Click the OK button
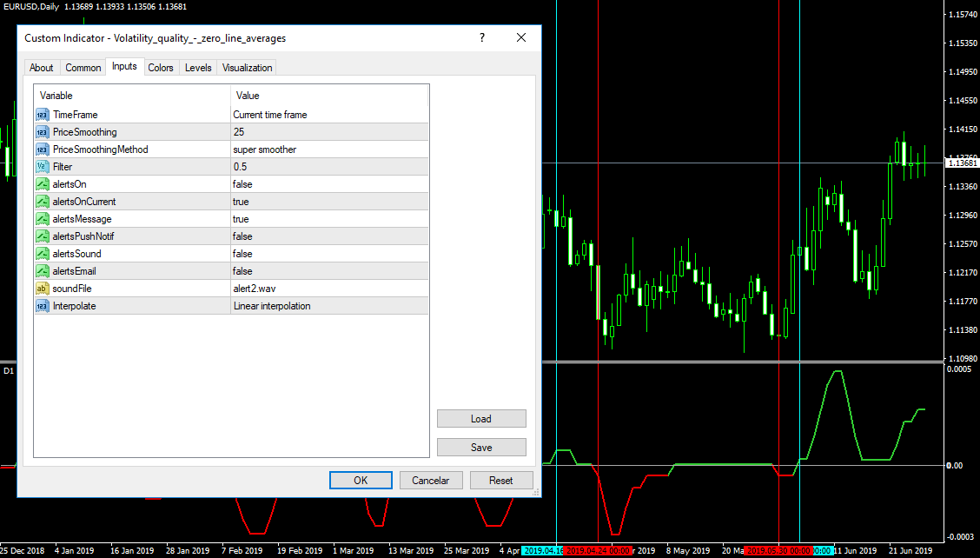The height and width of the screenshot is (558, 980). click(x=361, y=481)
